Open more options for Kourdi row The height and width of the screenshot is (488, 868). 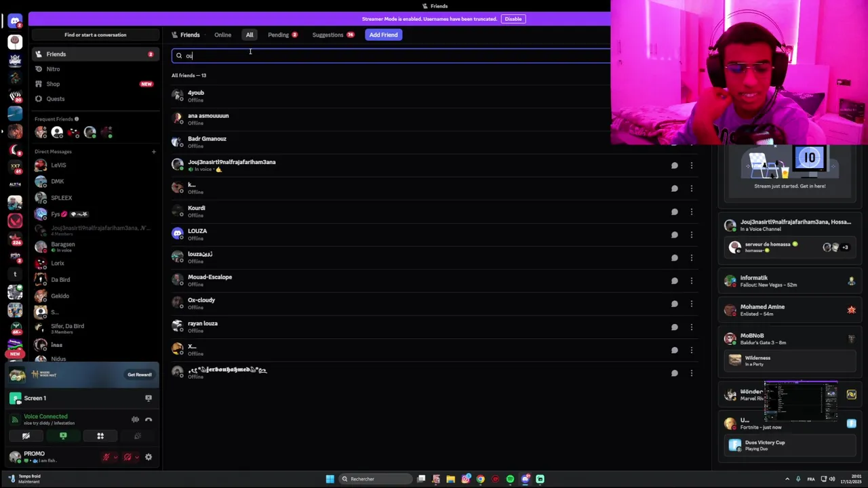pyautogui.click(x=691, y=211)
